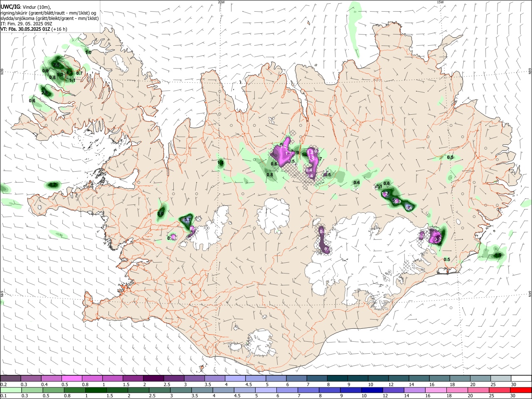Click the bright pink 0.5–0.8 snow scale swatch

71,379
